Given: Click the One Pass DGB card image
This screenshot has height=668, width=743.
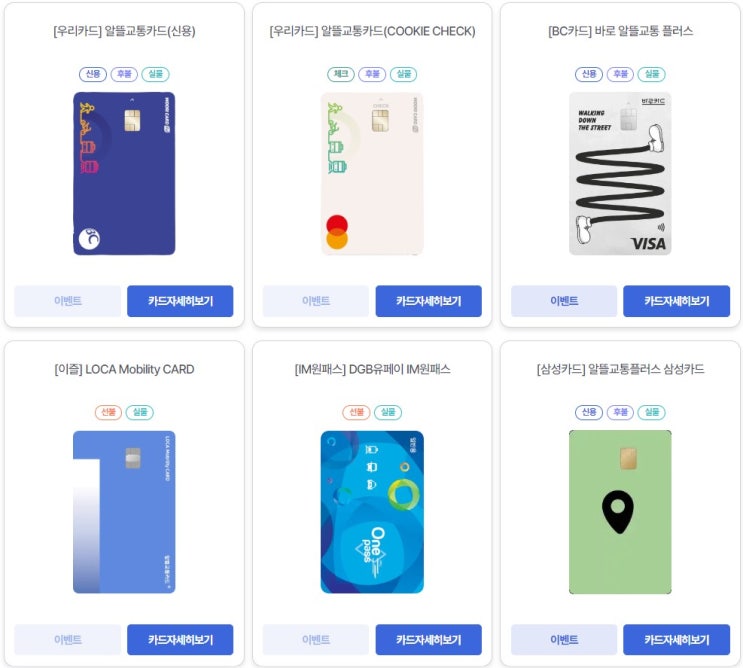Looking at the screenshot, I should tap(372, 512).
